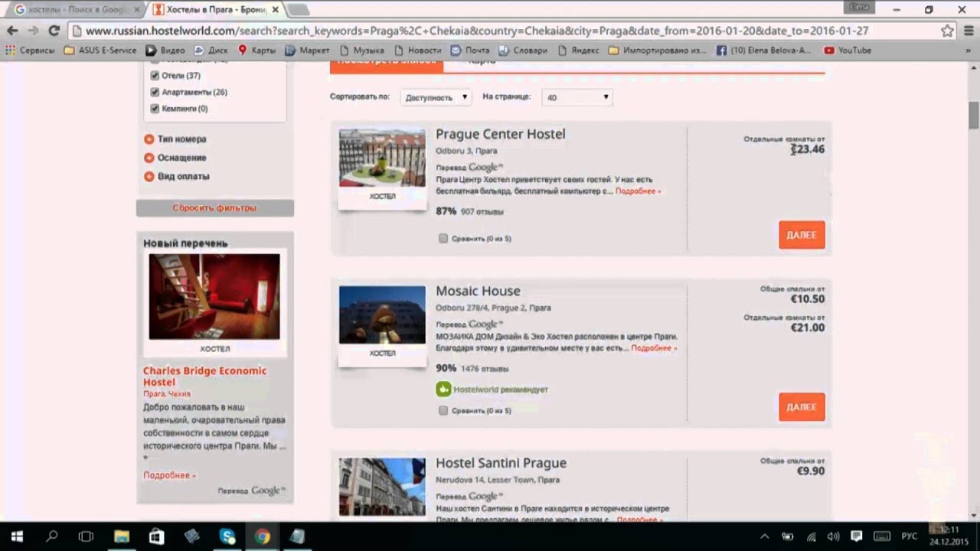
Task: Tick compare checkbox for Mosaic House
Action: pos(443,410)
